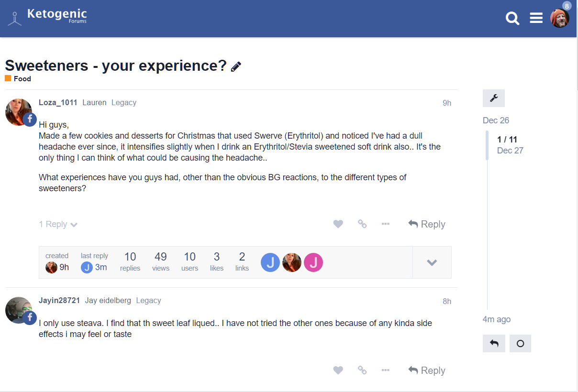This screenshot has height=392, width=578.
Task: Like Jayin28721's post with heart icon
Action: 338,370
